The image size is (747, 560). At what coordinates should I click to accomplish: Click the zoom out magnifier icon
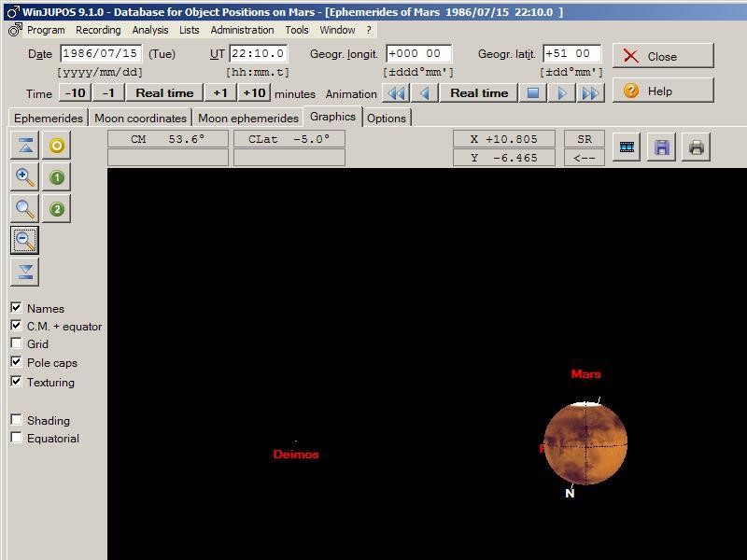[x=25, y=241]
